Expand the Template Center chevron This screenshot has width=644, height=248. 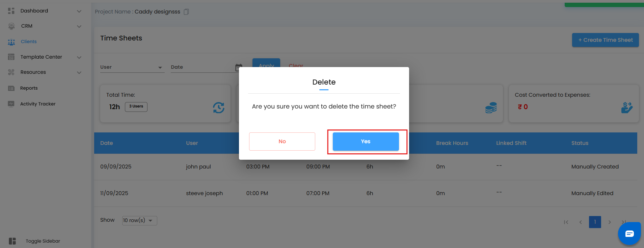tap(79, 57)
